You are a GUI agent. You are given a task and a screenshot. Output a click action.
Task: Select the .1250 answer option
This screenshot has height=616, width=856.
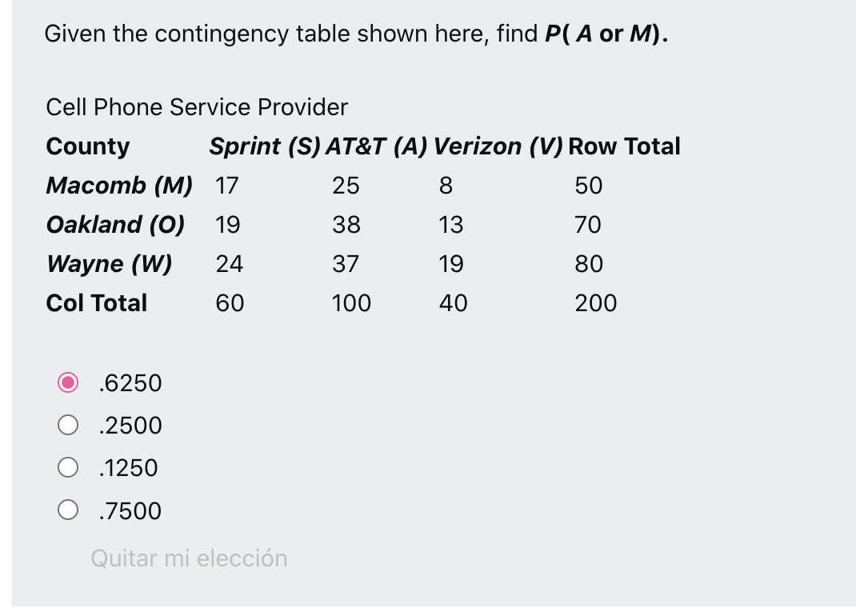69,468
